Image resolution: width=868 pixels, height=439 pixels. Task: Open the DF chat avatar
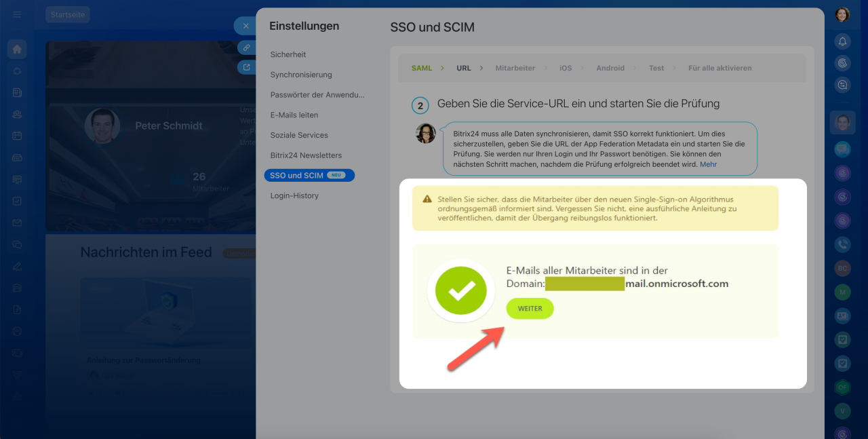[842, 387]
